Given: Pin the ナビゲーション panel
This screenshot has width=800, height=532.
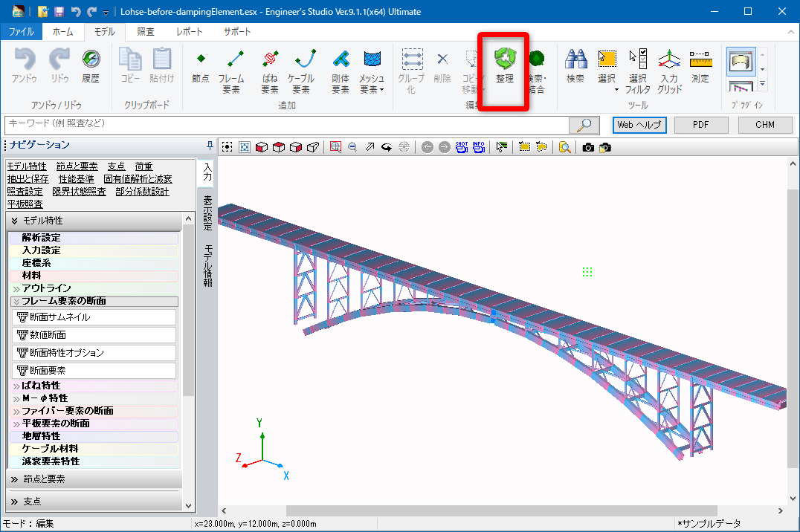Looking at the screenshot, I should pyautogui.click(x=210, y=145).
